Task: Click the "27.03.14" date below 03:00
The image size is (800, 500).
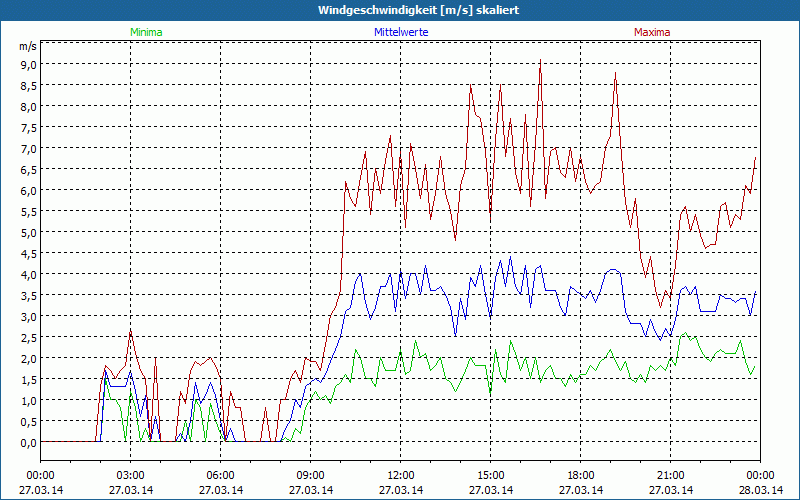Action: (131, 490)
